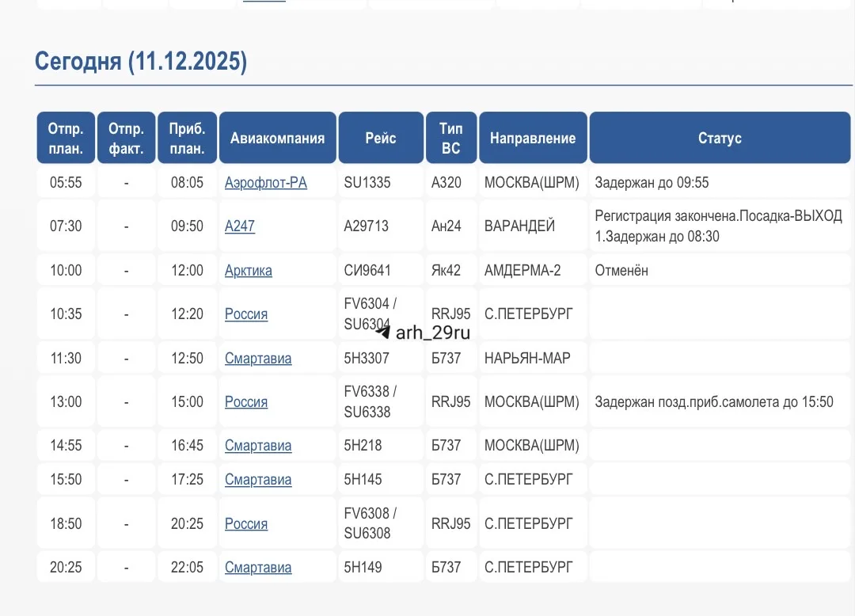Open the Арктика airline link

pyautogui.click(x=248, y=271)
